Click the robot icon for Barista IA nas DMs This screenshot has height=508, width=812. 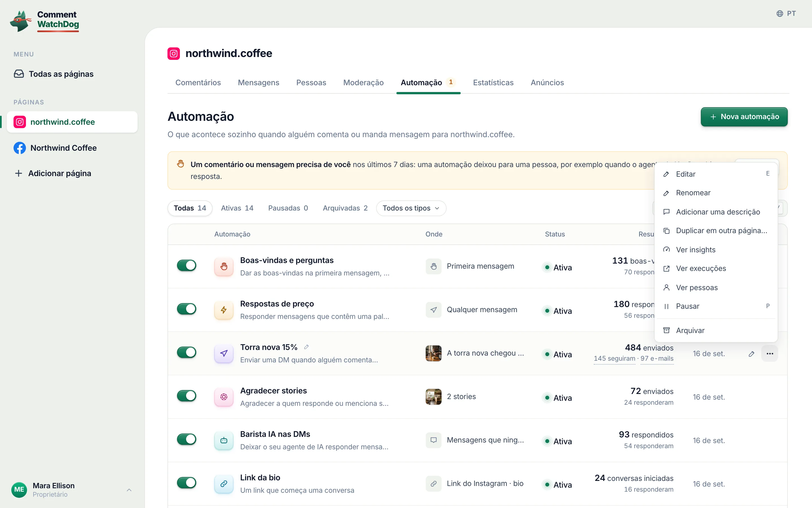(x=224, y=440)
